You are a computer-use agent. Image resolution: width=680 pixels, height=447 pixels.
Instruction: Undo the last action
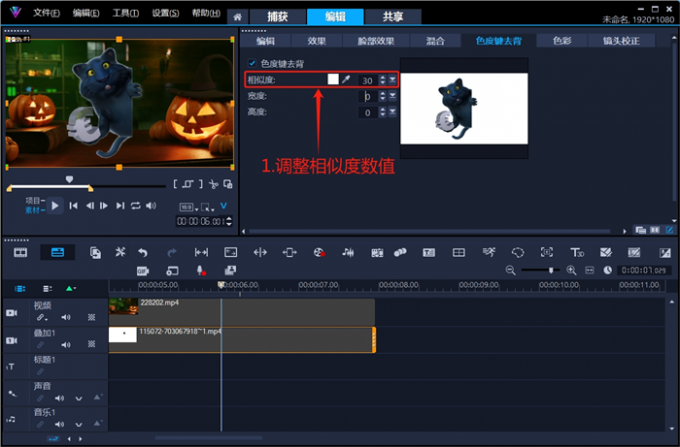point(143,252)
